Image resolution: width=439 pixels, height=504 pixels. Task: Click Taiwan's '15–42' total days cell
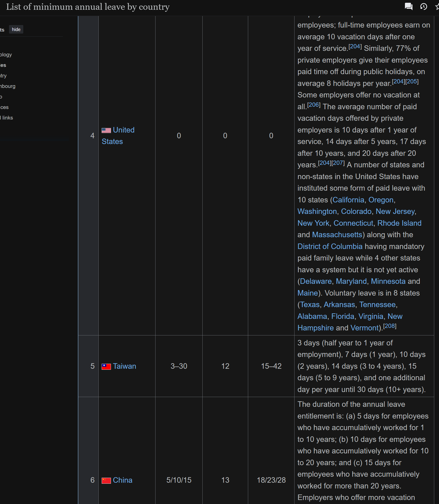[x=271, y=366]
